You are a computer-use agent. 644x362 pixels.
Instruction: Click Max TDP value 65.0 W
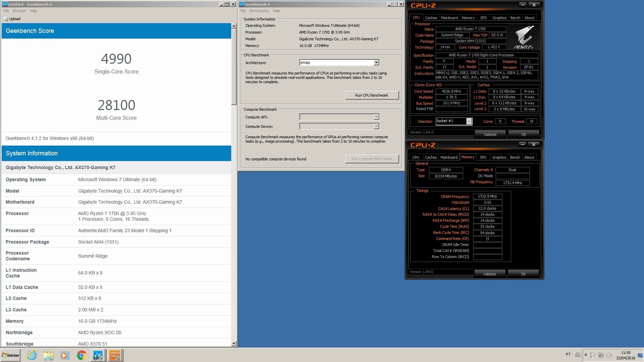[x=497, y=35]
